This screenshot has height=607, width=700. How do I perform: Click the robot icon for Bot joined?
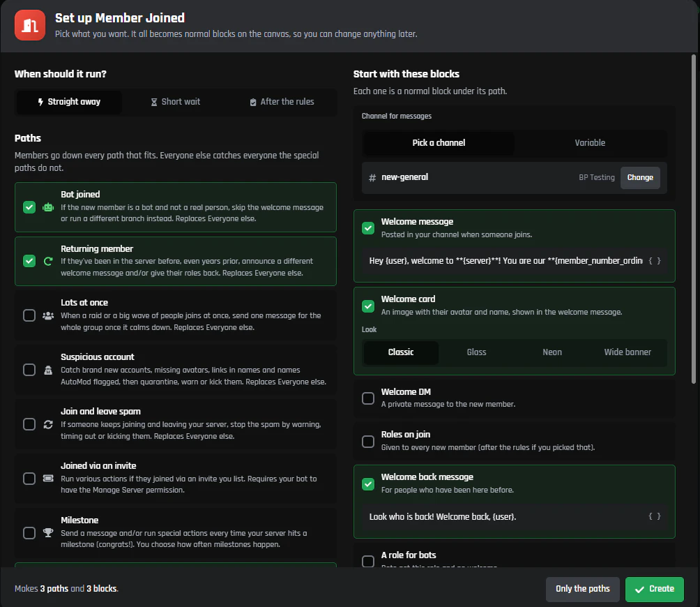coord(48,207)
